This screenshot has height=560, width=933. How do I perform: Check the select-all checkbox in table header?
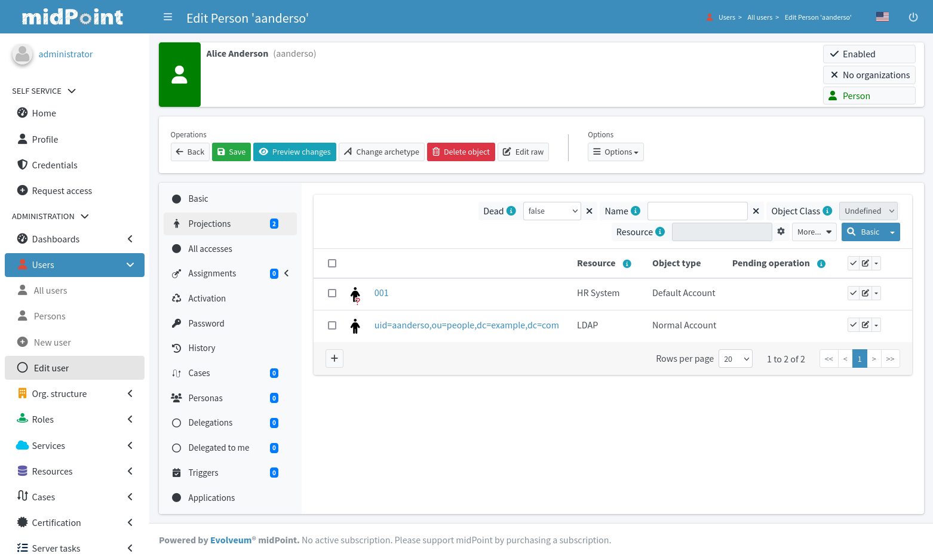coord(332,263)
